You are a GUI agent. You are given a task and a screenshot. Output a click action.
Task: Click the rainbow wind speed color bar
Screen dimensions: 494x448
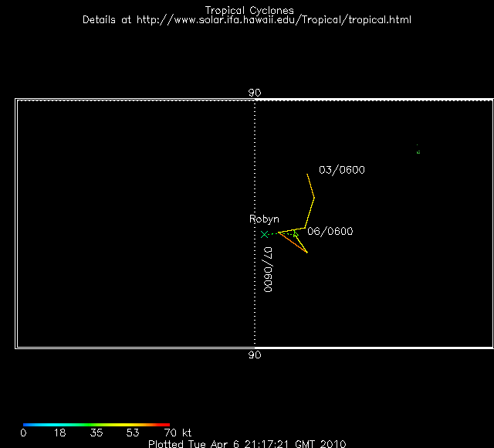point(96,425)
